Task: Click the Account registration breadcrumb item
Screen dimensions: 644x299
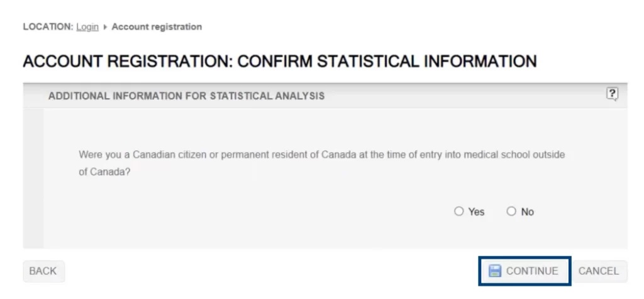Action: 157,27
